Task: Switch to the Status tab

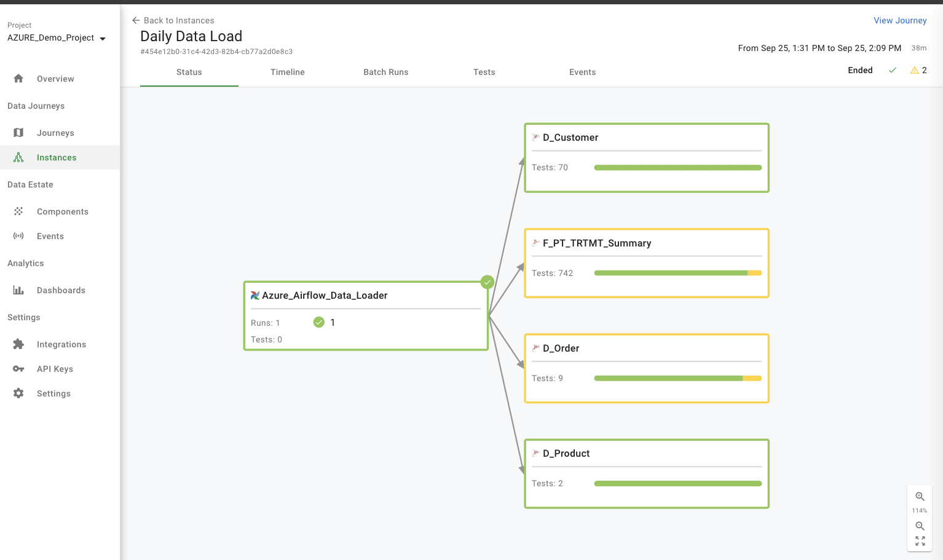Action: (189, 72)
